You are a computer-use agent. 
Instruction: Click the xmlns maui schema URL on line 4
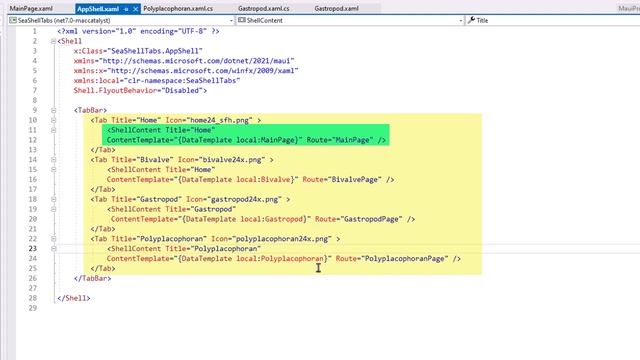(x=198, y=61)
